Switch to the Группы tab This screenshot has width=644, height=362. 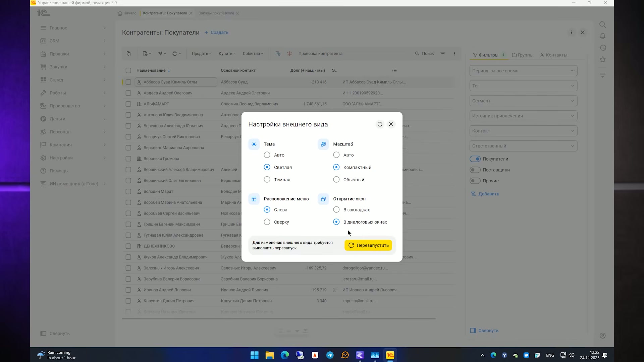(x=523, y=55)
